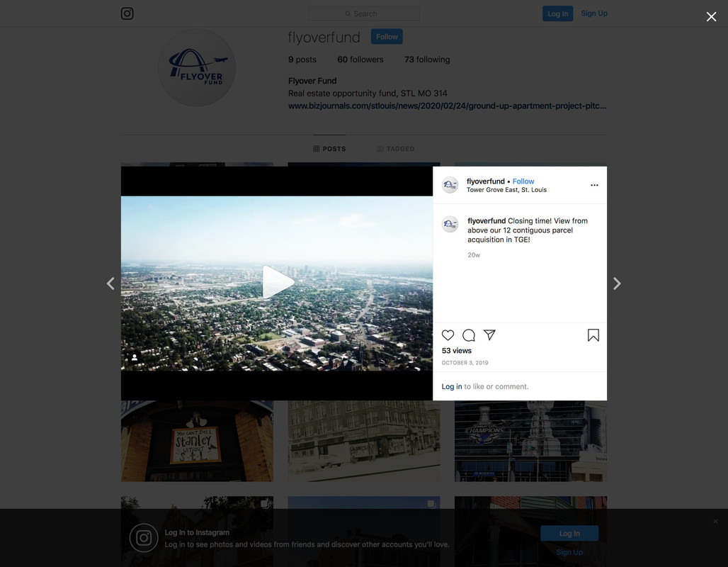
Task: Click the comment speech bubble icon
Action: coord(469,335)
